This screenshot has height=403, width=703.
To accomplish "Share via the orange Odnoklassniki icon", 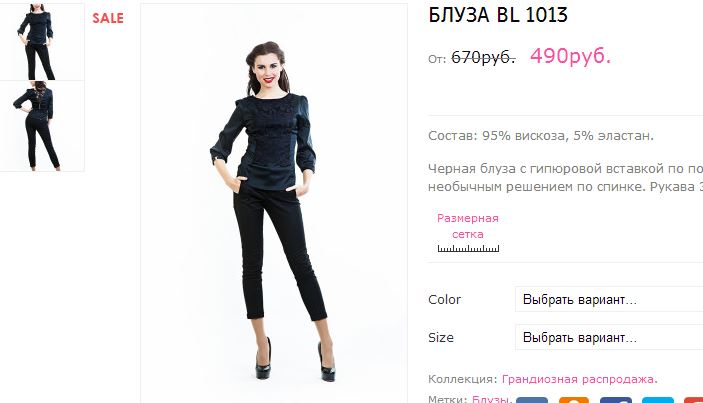I will pyautogui.click(x=573, y=400).
